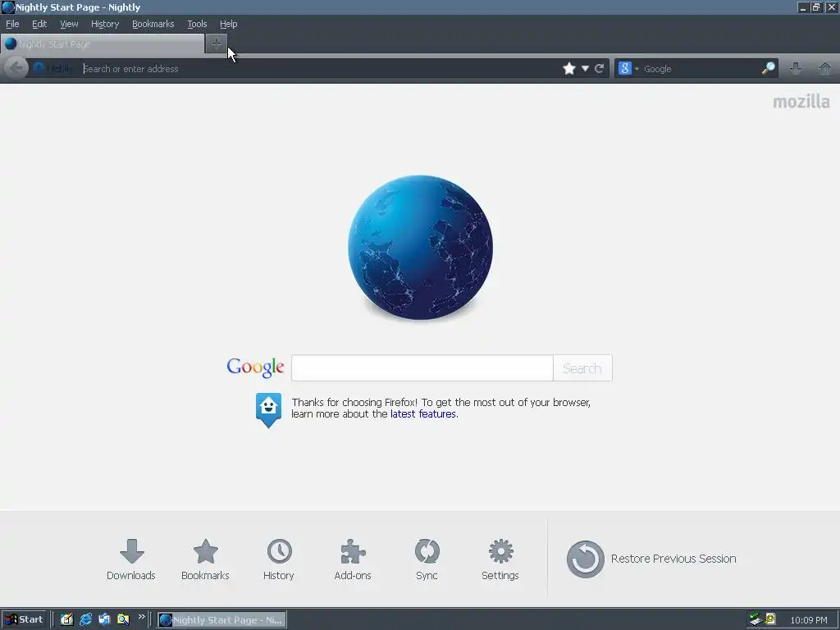Click the 10:09 PM clock

808,620
